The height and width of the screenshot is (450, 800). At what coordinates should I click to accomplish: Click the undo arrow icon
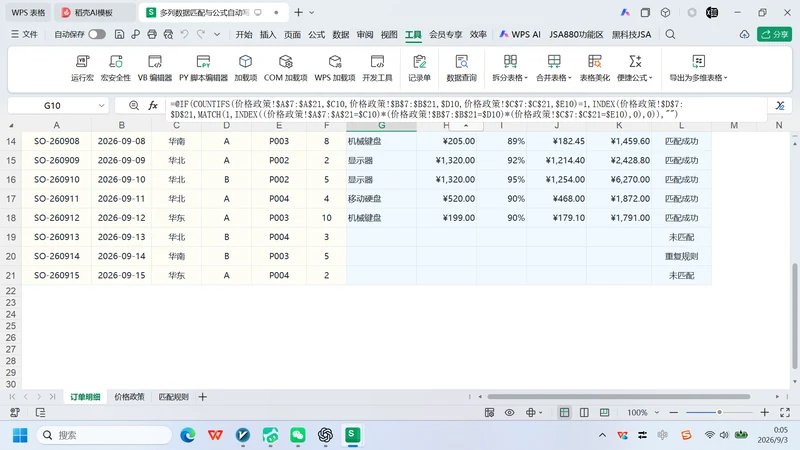(184, 34)
